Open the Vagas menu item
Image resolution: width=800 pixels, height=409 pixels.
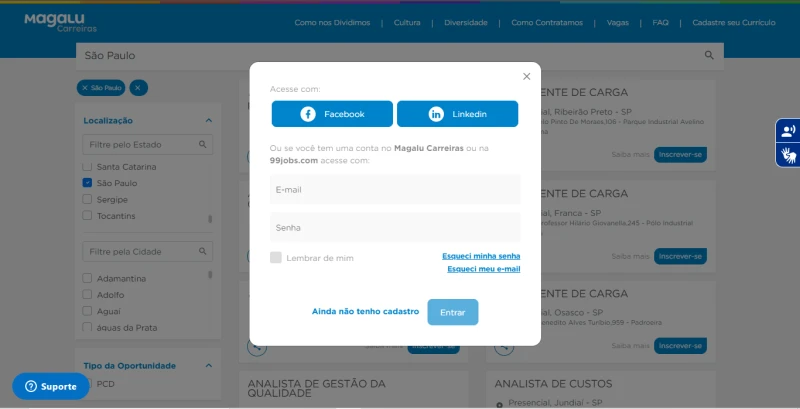pyautogui.click(x=618, y=22)
